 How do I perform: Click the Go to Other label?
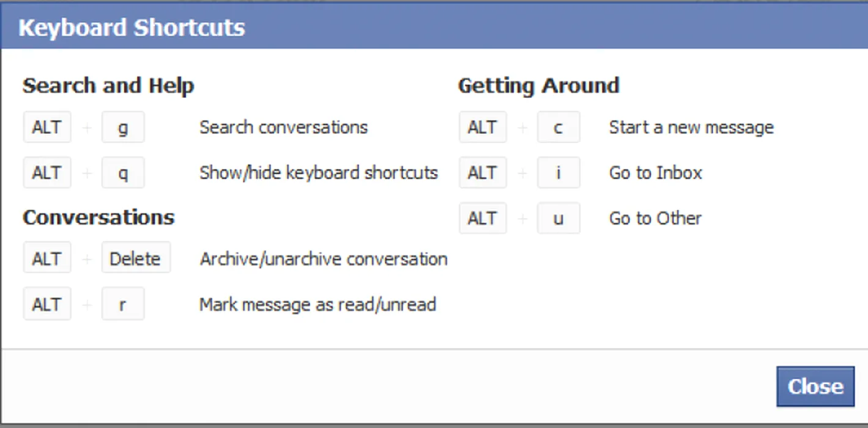[655, 218]
